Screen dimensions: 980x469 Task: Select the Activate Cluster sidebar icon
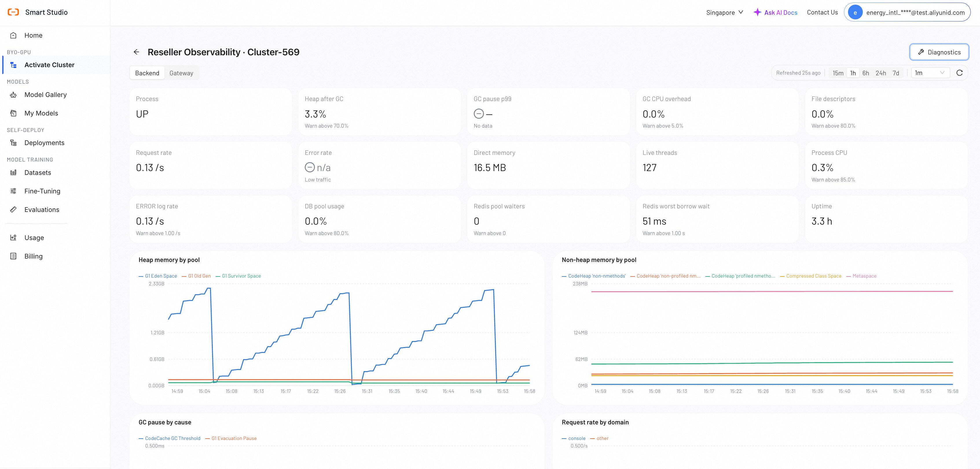(13, 65)
